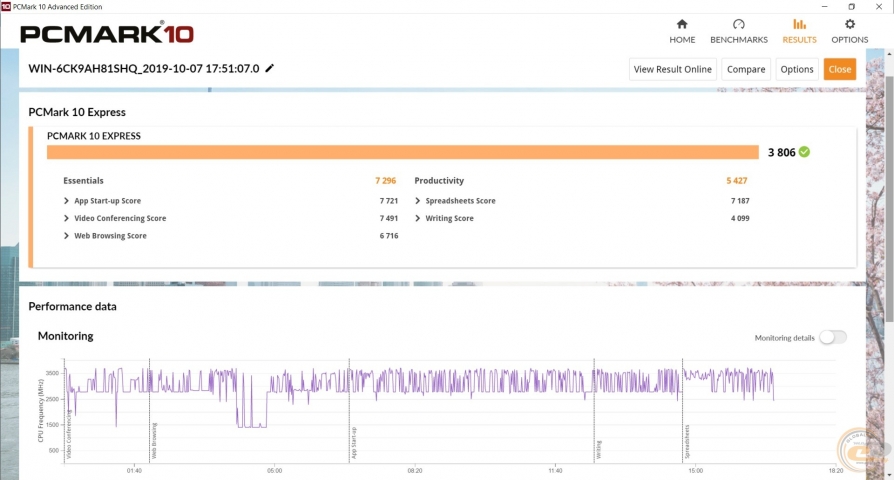Click the App Start-up marker on chart

(353, 442)
